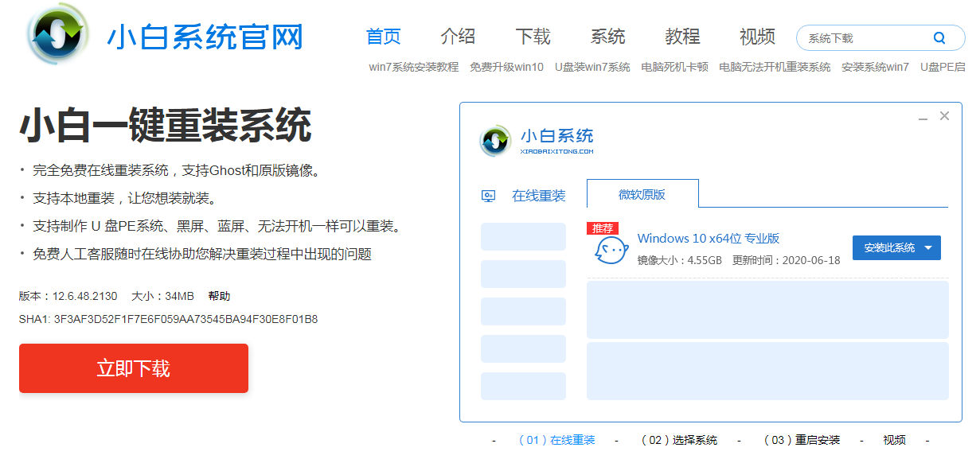Click the 安装此系统 button
Screen dimensions: 980x463
(x=896, y=248)
